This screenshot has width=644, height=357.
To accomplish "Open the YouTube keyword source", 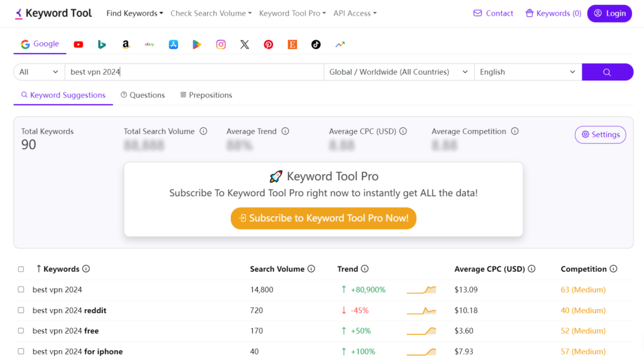I will coord(78,45).
